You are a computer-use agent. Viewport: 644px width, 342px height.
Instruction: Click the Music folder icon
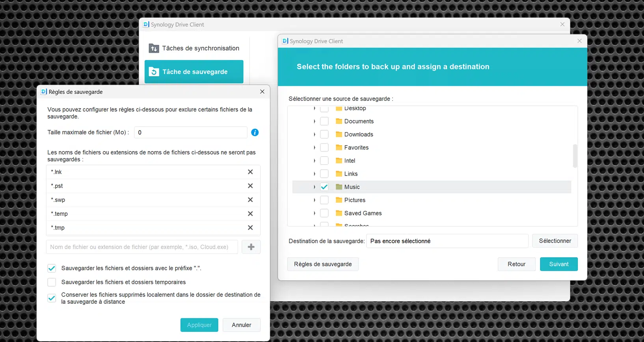point(339,187)
